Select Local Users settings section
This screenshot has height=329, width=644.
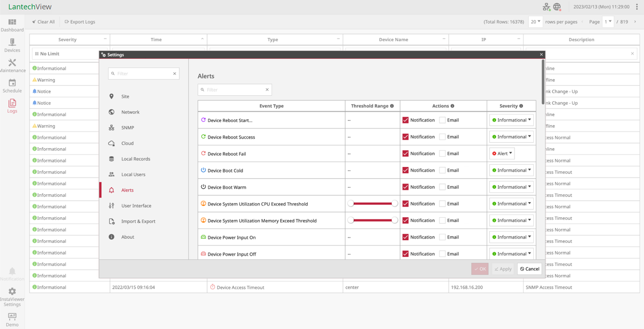pos(133,174)
